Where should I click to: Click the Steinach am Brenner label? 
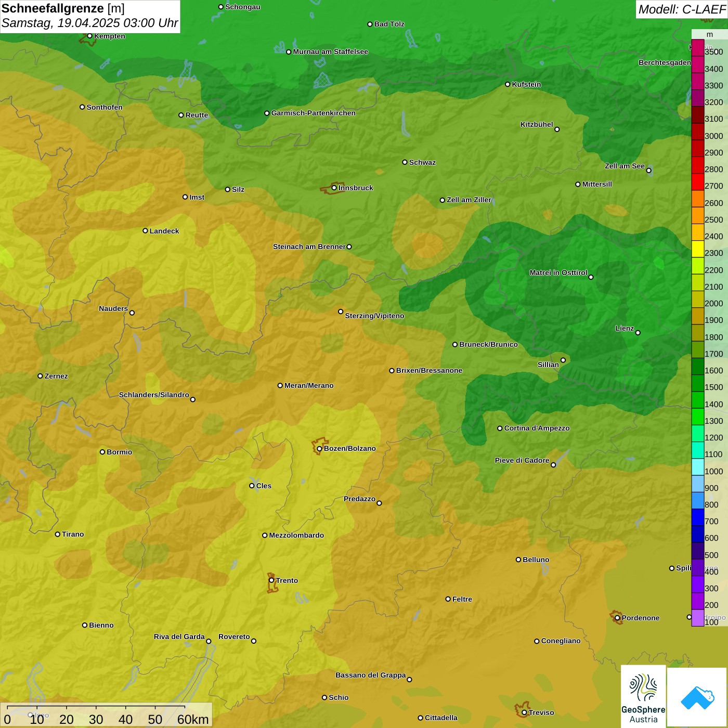pyautogui.click(x=309, y=246)
